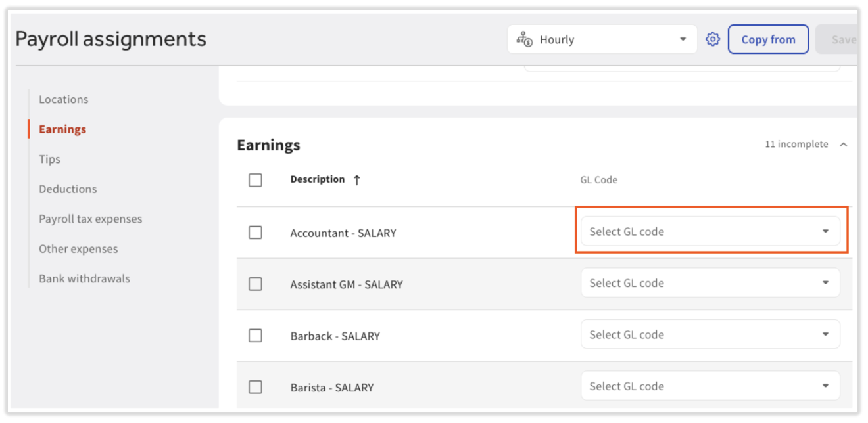Screen dimensions: 868x423
Task: Go to Locations in the sidebar
Action: (x=63, y=100)
